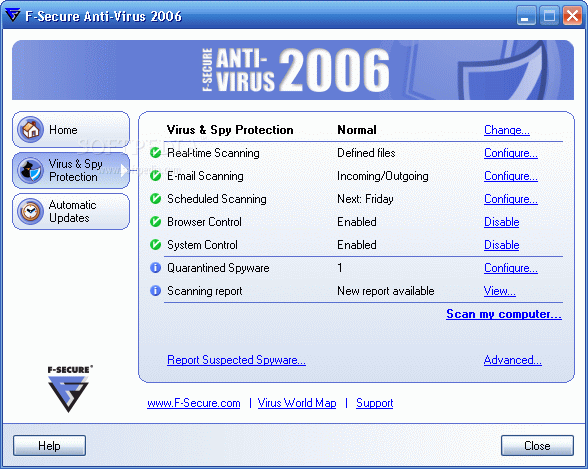Click the Help button
Screen dimensions: 588x469
click(x=50, y=445)
